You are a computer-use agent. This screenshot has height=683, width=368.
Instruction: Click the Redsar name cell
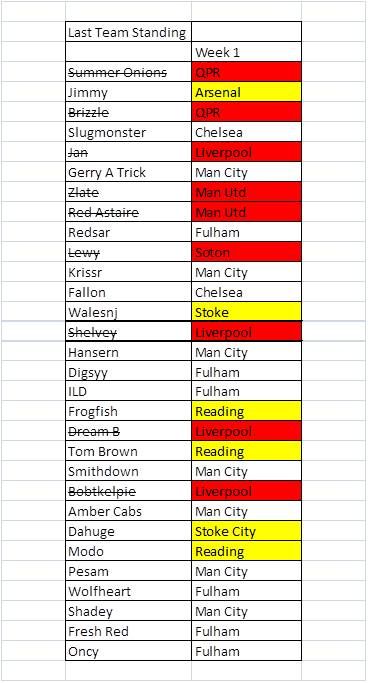(128, 232)
